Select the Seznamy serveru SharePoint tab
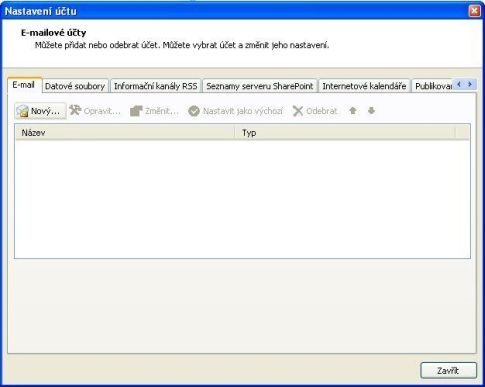 260,86
